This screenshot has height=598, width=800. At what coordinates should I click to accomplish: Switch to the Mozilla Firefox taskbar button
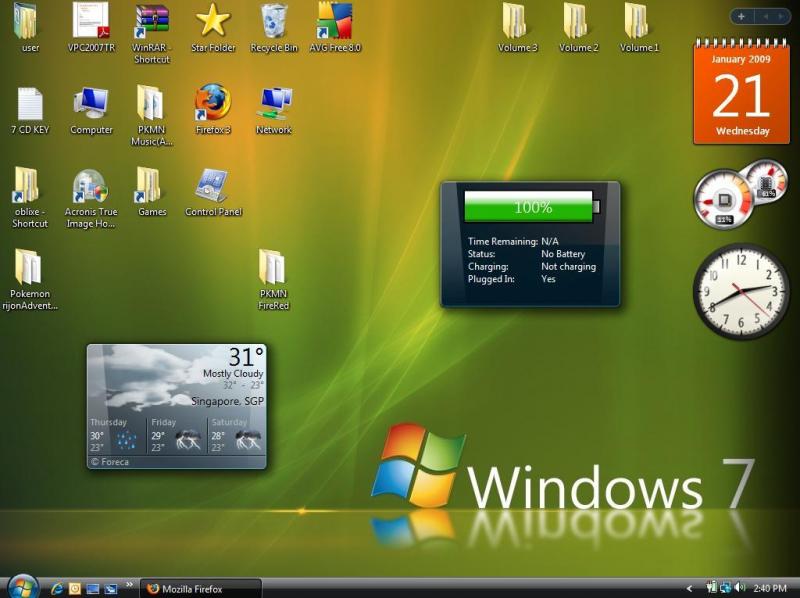pyautogui.click(x=201, y=589)
